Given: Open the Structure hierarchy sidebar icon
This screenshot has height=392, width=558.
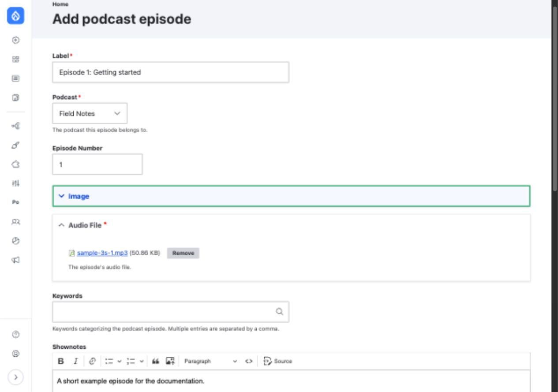Looking at the screenshot, I should point(15,126).
